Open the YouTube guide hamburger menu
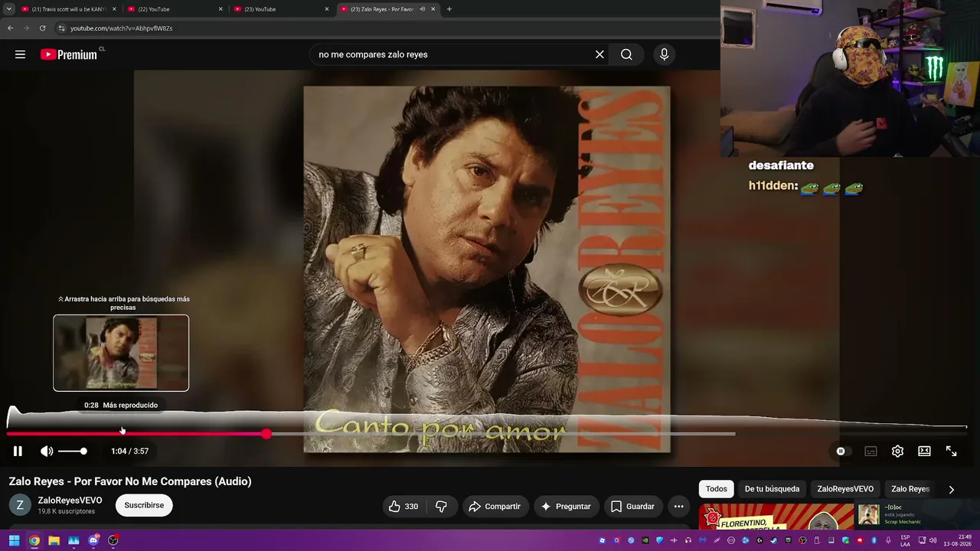 pyautogui.click(x=20, y=54)
